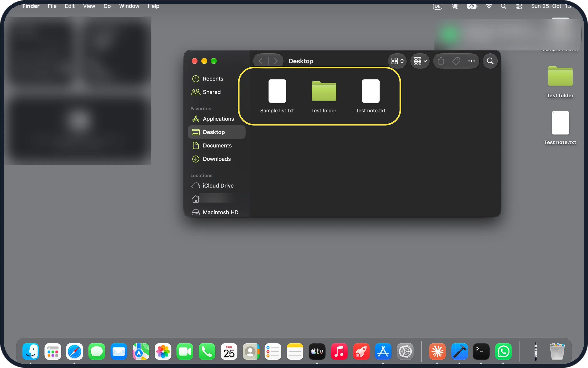Open the View menu
Image resolution: width=588 pixels, height=368 pixels.
(89, 6)
